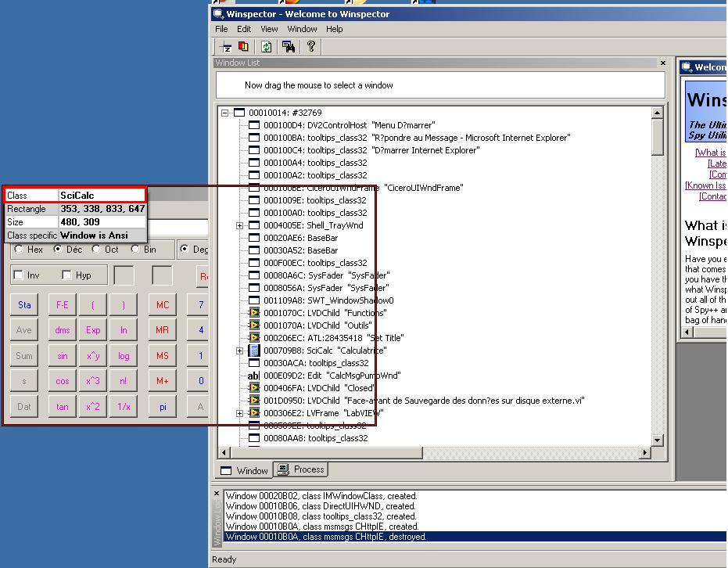Select the Hex radio button in calculator
The width and height of the screenshot is (728, 568).
(x=19, y=249)
